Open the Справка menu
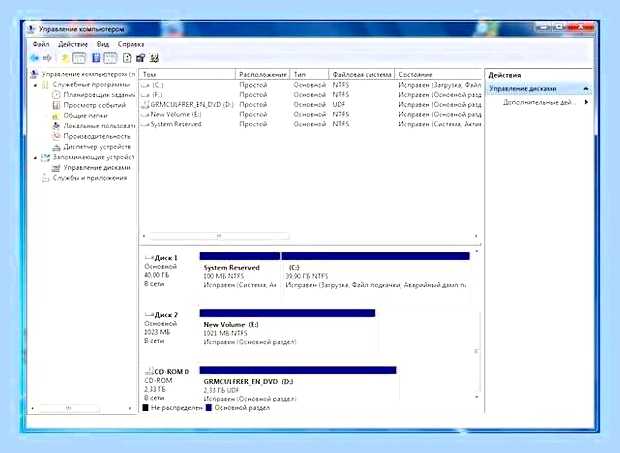The width and height of the screenshot is (620, 453). [131, 44]
